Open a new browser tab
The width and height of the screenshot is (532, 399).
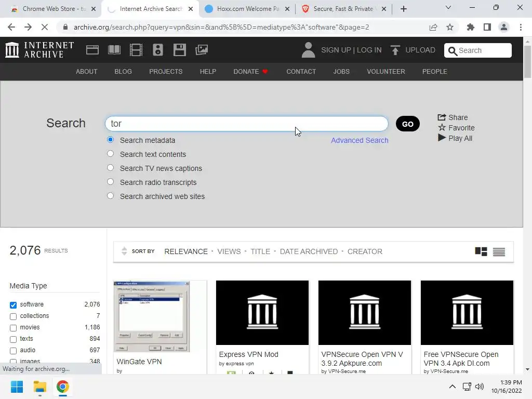(x=403, y=9)
